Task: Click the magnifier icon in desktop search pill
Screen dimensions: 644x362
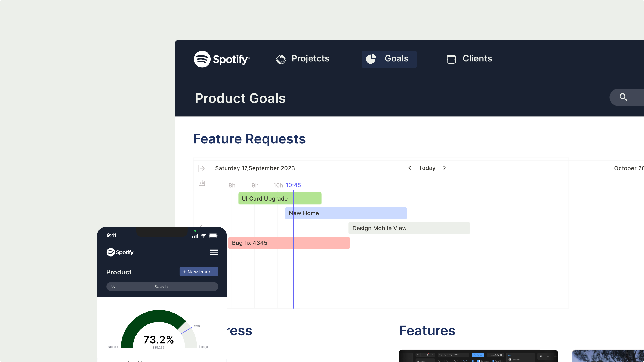Action: pos(623,97)
